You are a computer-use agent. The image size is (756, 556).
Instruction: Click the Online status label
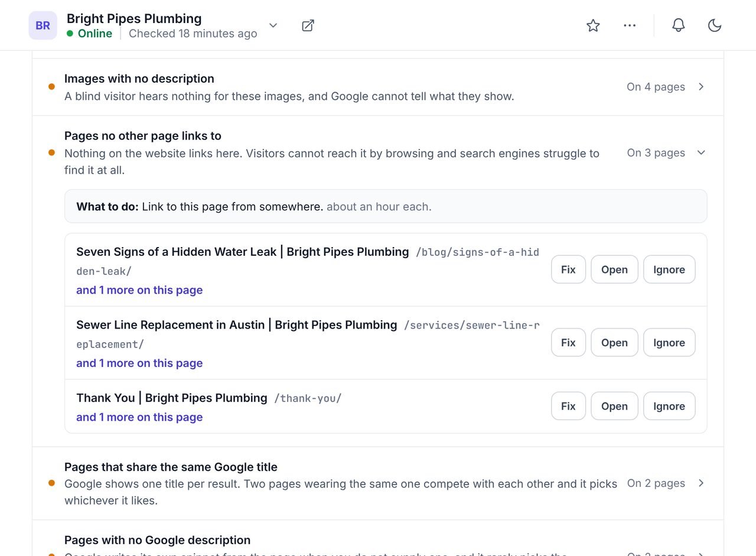point(95,34)
